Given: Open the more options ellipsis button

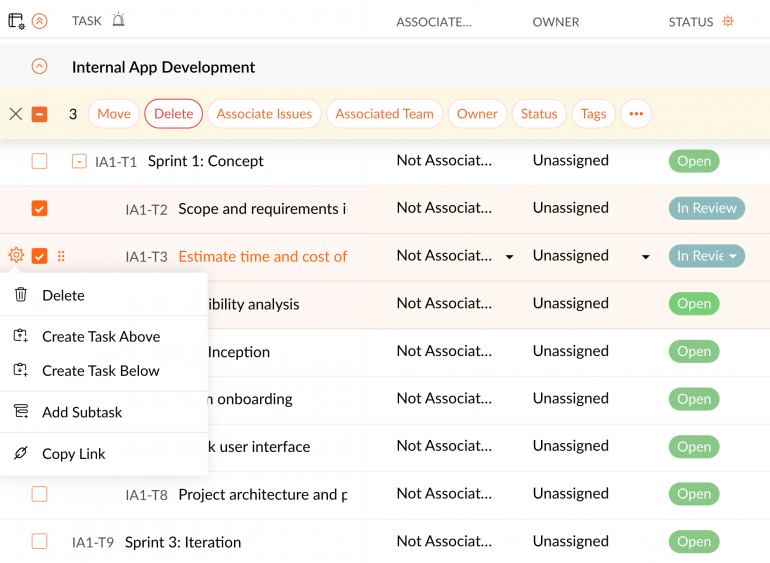Looking at the screenshot, I should [x=636, y=114].
